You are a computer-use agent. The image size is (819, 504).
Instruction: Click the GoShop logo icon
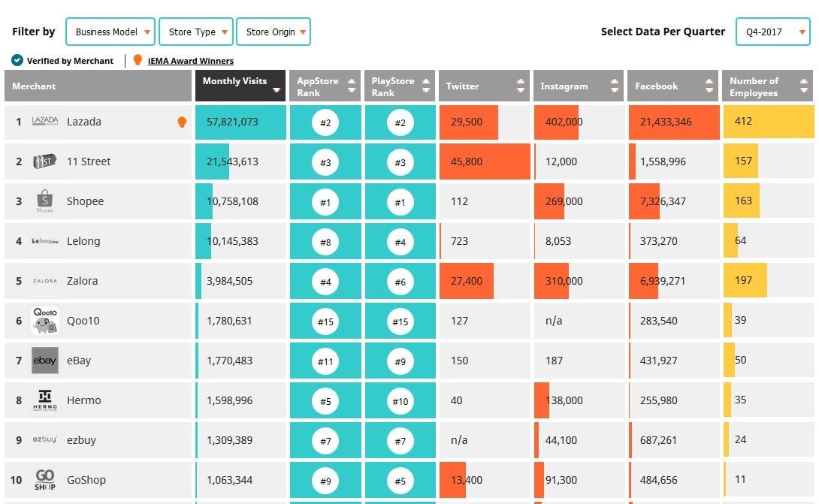pos(44,480)
